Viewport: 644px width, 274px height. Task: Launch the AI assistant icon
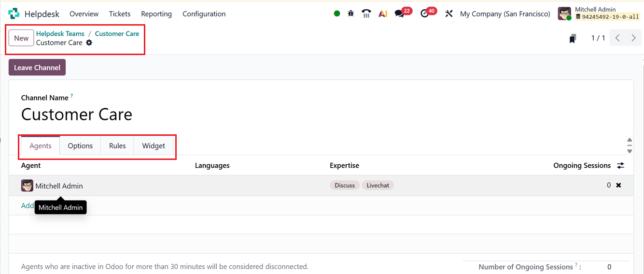tap(383, 14)
